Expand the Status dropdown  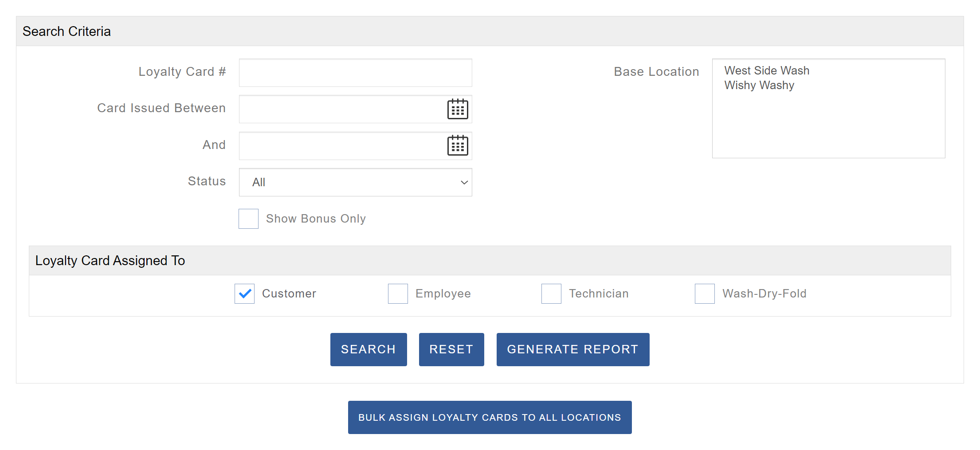(x=355, y=182)
